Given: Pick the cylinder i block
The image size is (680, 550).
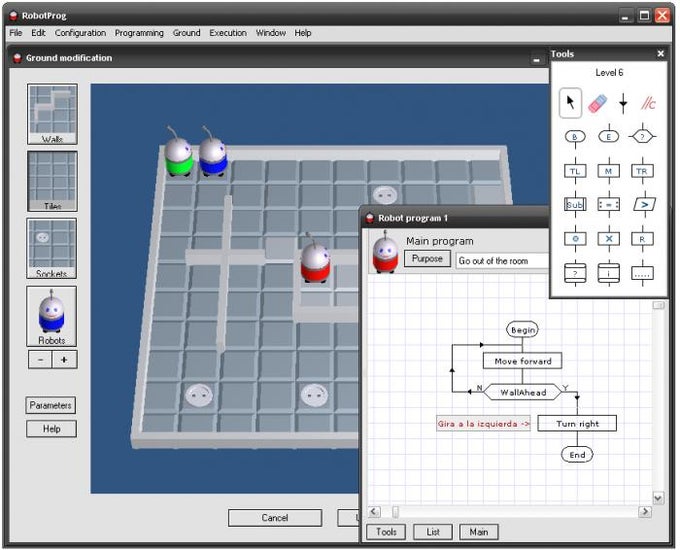Looking at the screenshot, I should pos(608,273).
